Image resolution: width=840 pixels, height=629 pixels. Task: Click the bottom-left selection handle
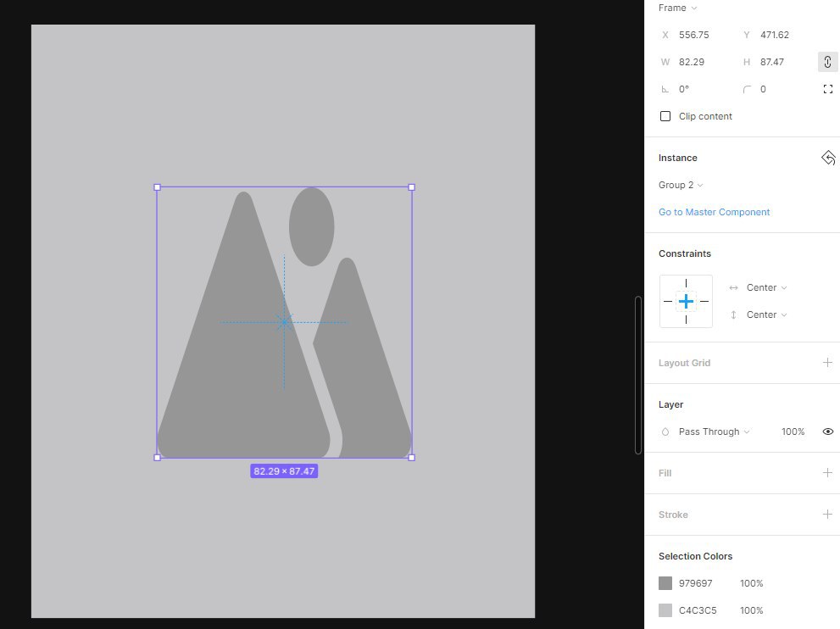tap(157, 458)
